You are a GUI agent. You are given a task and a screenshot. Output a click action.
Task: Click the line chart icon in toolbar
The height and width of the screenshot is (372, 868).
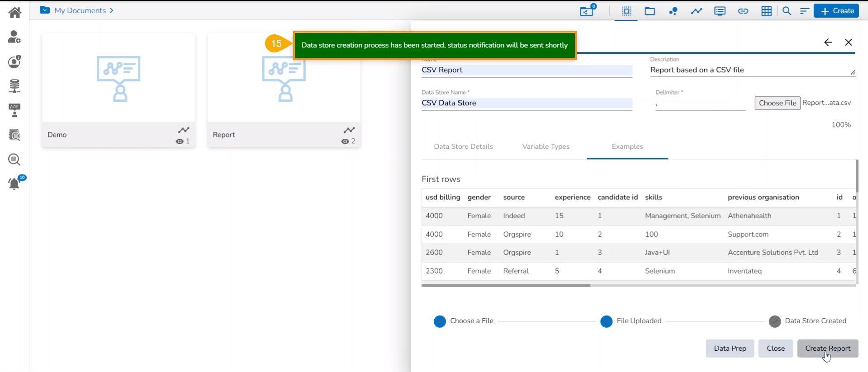[696, 11]
